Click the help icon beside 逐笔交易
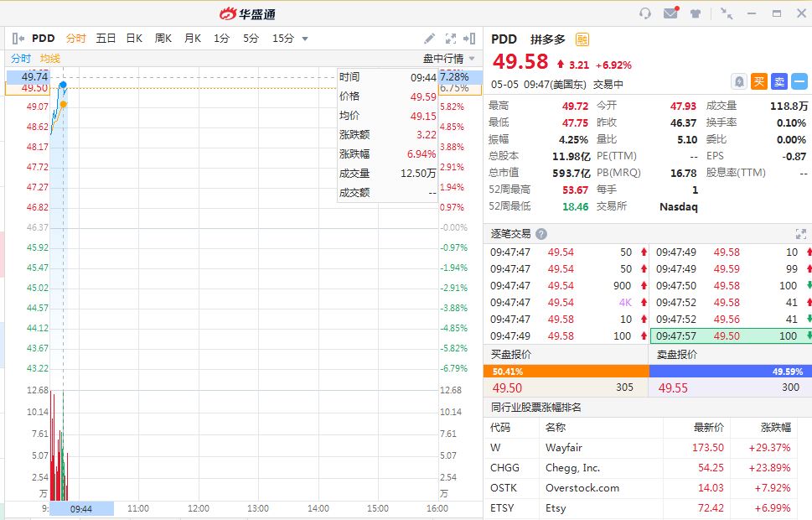Screen dimensions: 812x520 541,234
